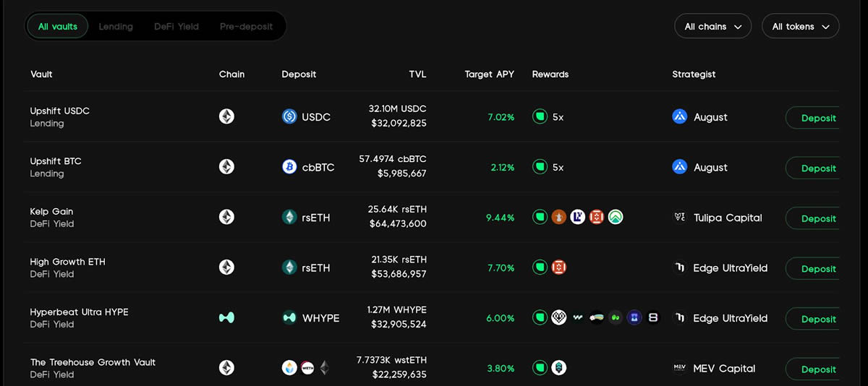
Task: Click the Deposit column header
Action: pyautogui.click(x=299, y=74)
